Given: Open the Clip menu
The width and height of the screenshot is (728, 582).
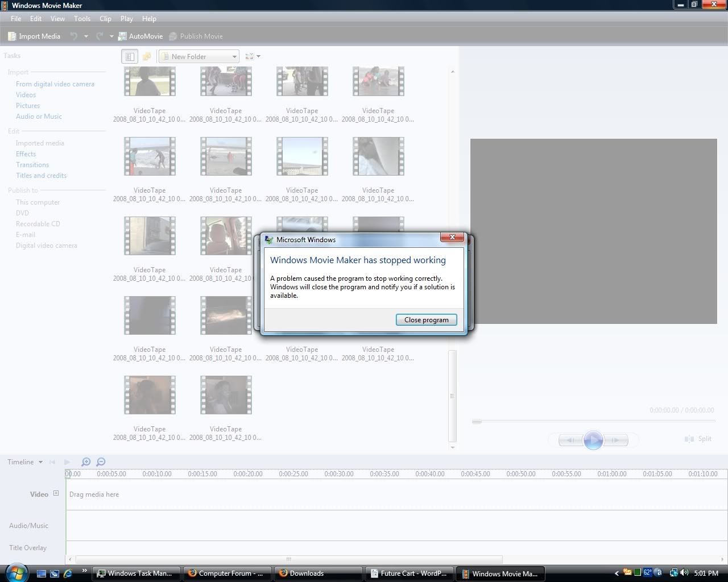Looking at the screenshot, I should [x=105, y=19].
